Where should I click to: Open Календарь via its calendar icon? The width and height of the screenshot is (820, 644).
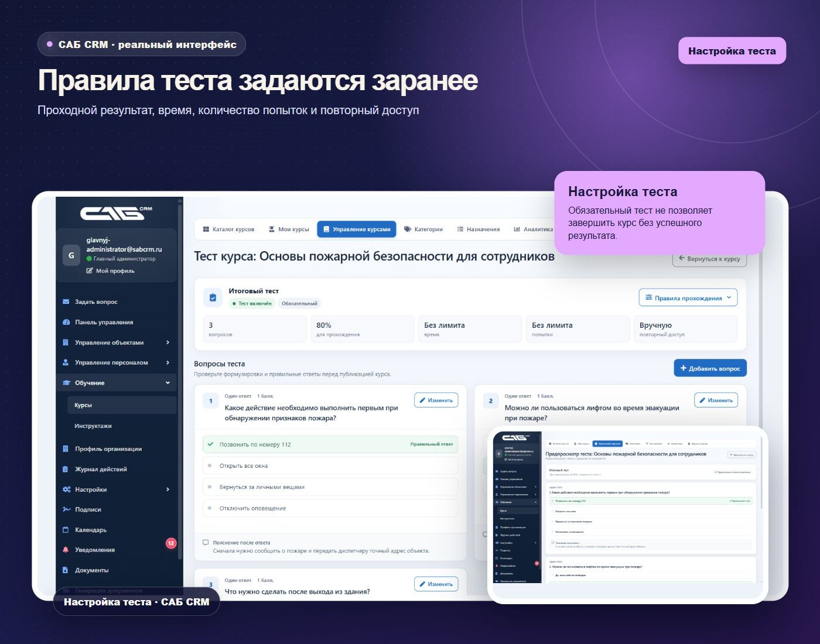(x=66, y=530)
